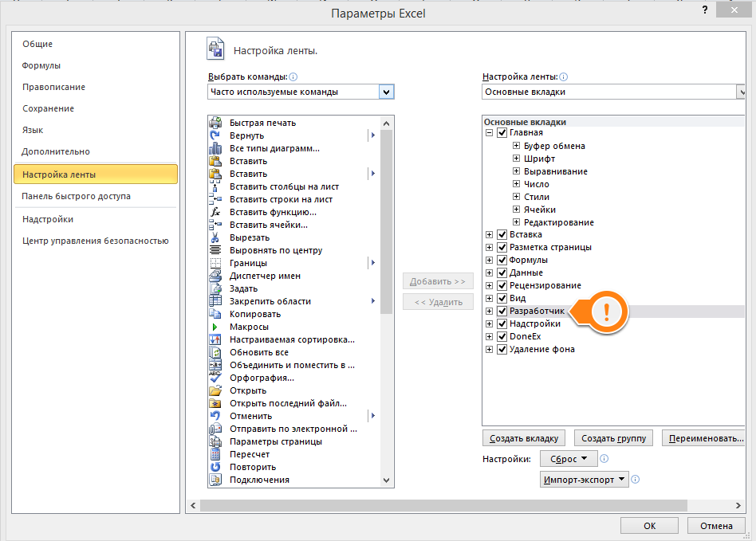756x541 pixels.
Task: Click the borders icon for Границы
Action: click(x=215, y=263)
